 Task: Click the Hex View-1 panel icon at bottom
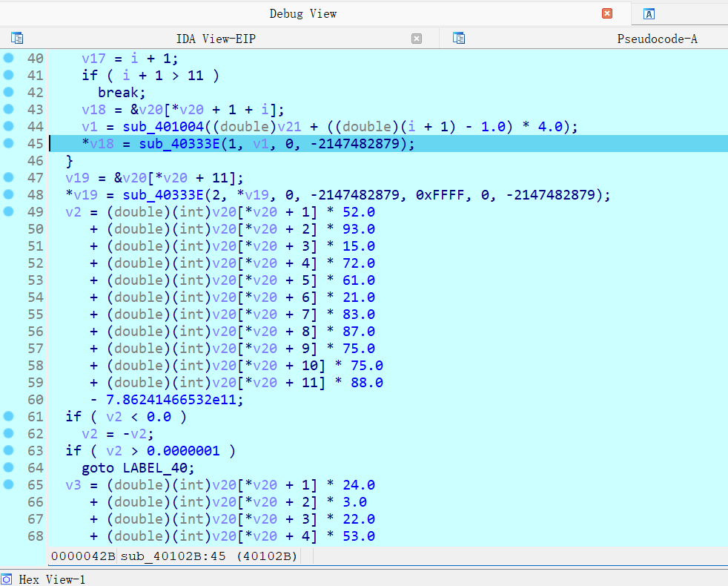8,579
